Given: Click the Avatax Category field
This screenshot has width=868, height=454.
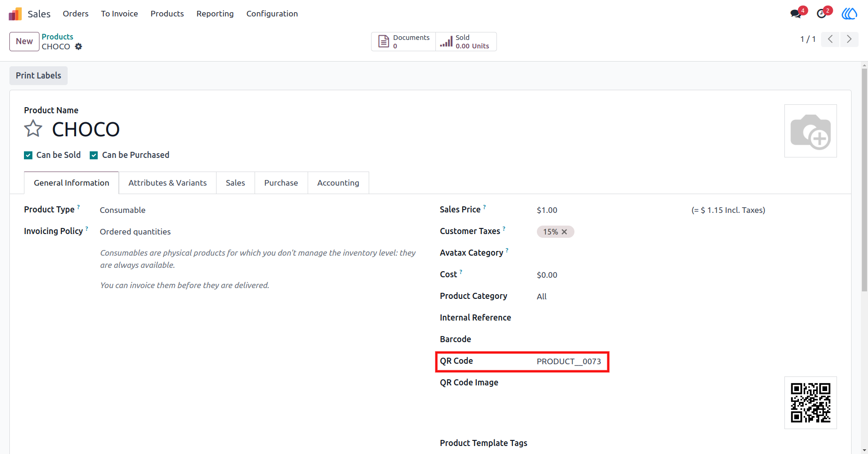Looking at the screenshot, I should click(x=687, y=253).
